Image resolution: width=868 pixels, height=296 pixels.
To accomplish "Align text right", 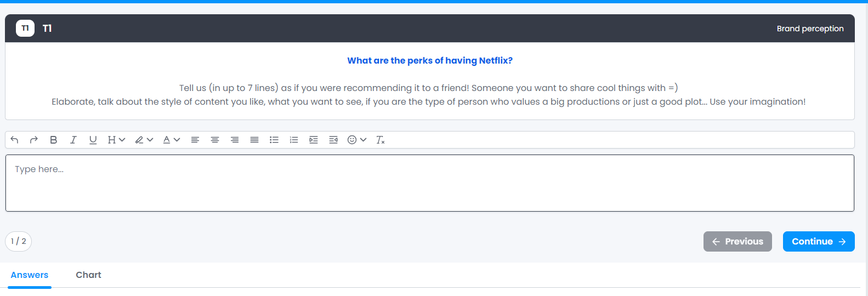I will (235, 140).
